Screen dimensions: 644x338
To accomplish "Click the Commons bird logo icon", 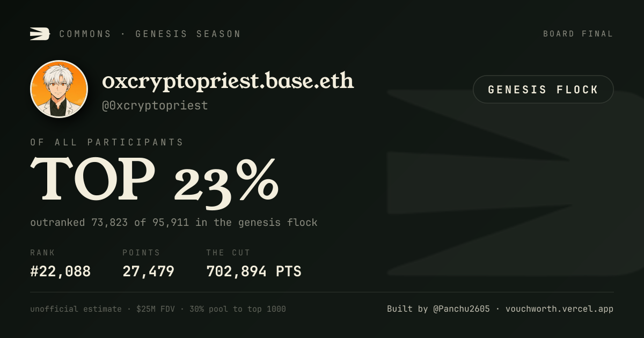I will pyautogui.click(x=40, y=34).
